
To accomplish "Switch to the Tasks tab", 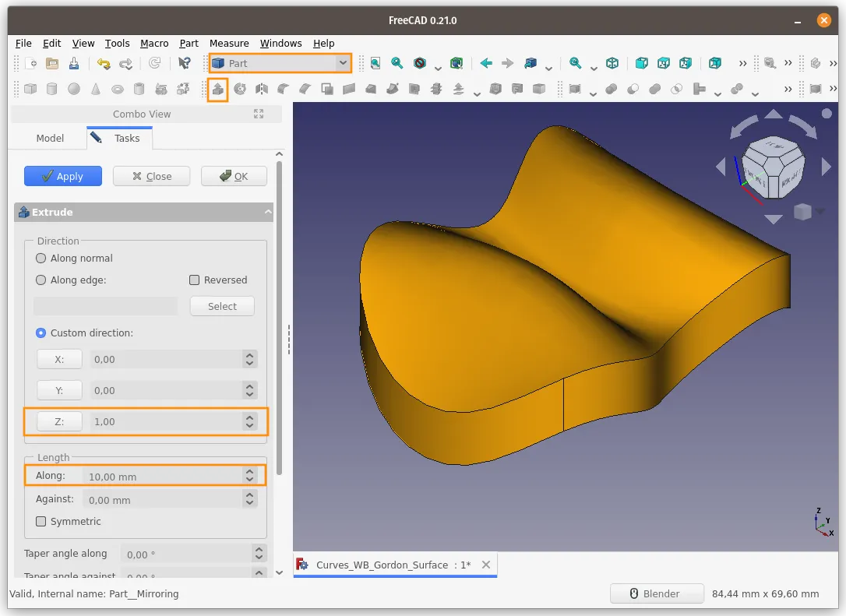I will pos(120,138).
